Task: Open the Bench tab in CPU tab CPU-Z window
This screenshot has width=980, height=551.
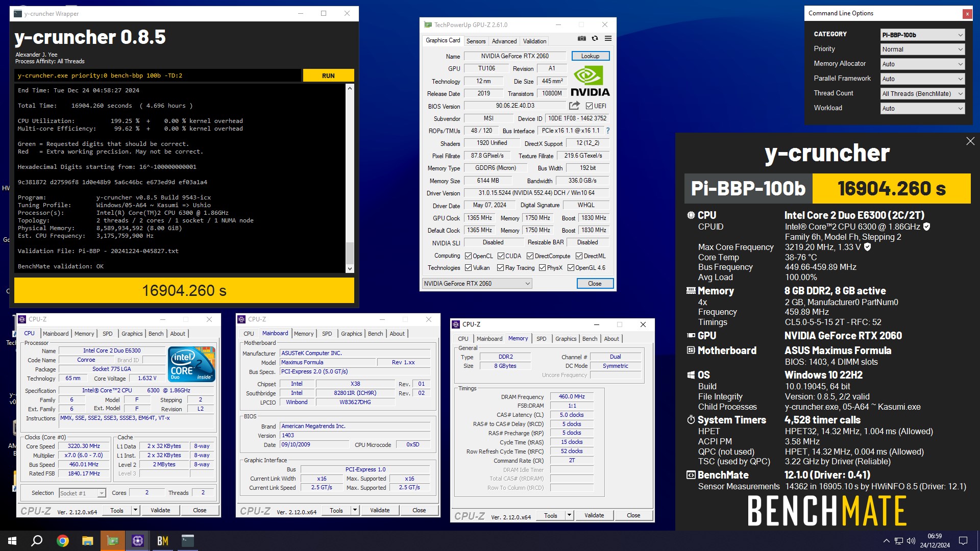Action: (156, 334)
